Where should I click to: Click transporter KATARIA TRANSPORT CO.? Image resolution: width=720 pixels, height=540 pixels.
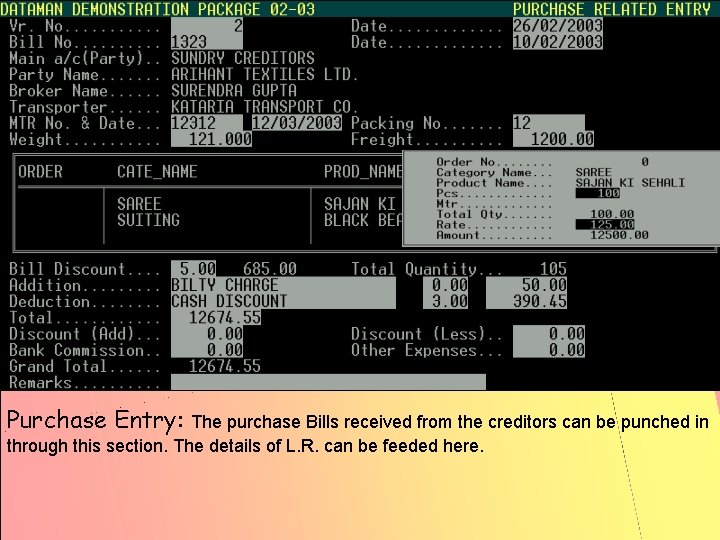click(262, 107)
